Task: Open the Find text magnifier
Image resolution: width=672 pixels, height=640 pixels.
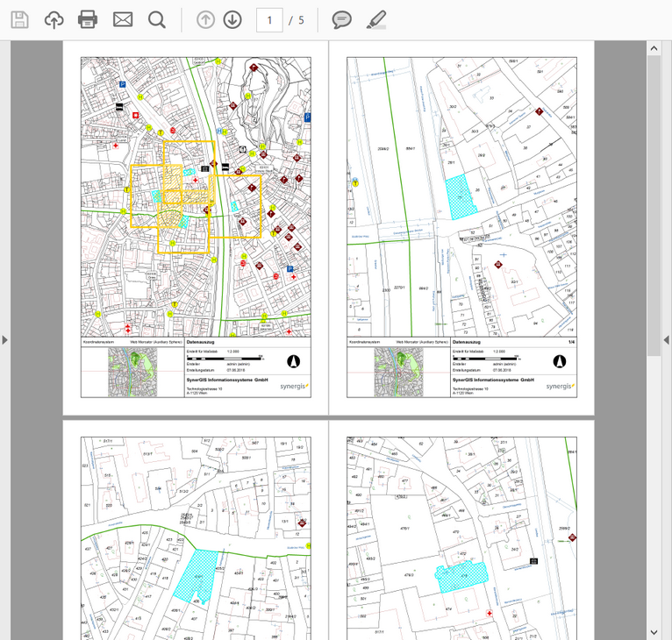Action: click(x=156, y=19)
